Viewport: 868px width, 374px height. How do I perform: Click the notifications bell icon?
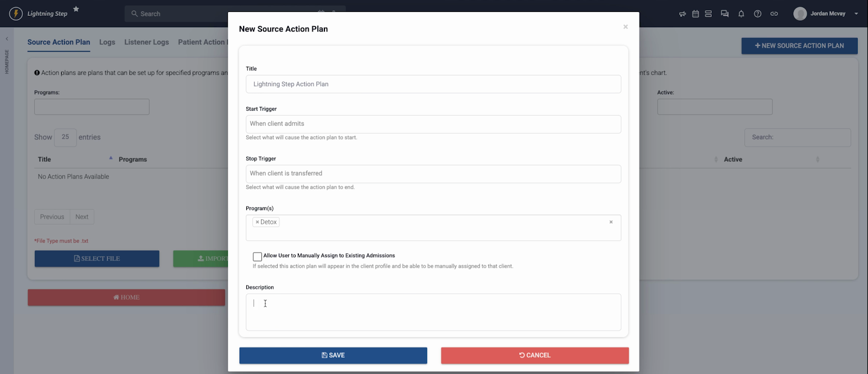click(x=741, y=14)
